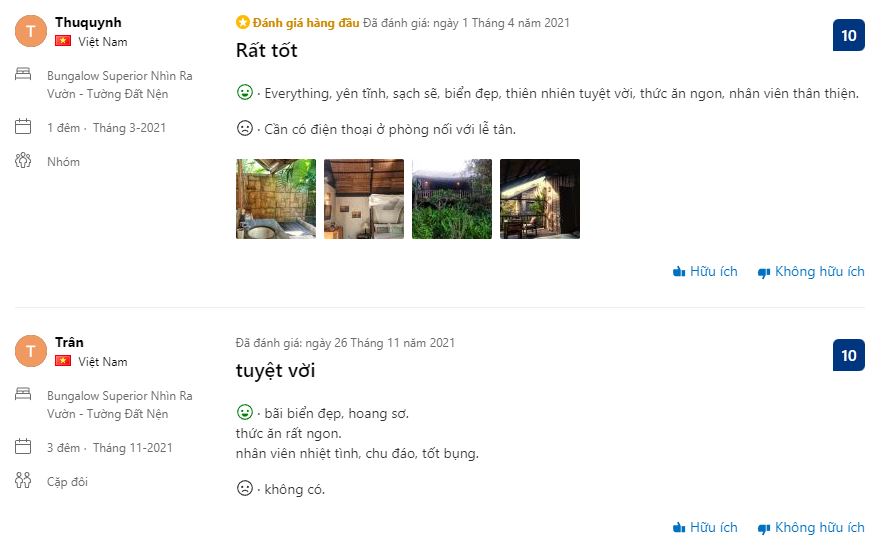The height and width of the screenshot is (546, 887).
Task: Mark Trân's review as 'Không hữu ích'
Action: [819, 528]
